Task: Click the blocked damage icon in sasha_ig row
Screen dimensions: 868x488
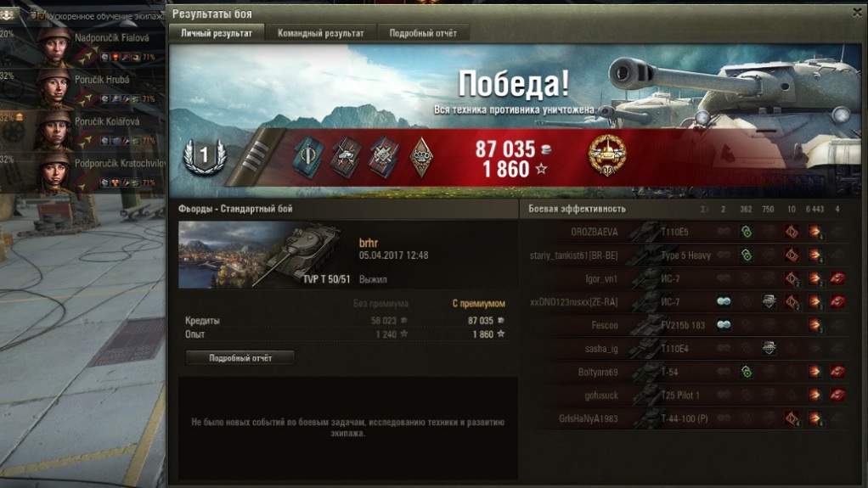Action: tap(769, 348)
